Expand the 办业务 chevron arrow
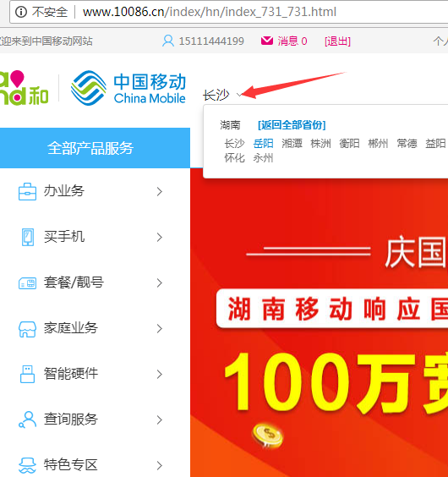Viewport: 448px width, 477px height. (160, 191)
